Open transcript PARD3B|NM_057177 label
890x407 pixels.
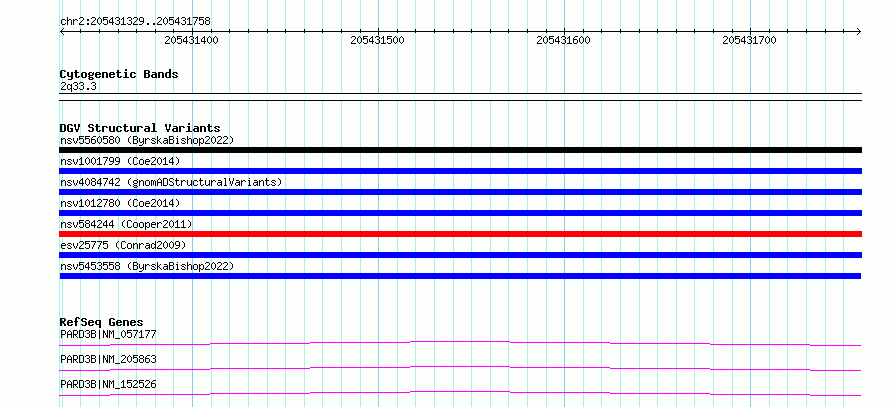pyautogui.click(x=108, y=335)
